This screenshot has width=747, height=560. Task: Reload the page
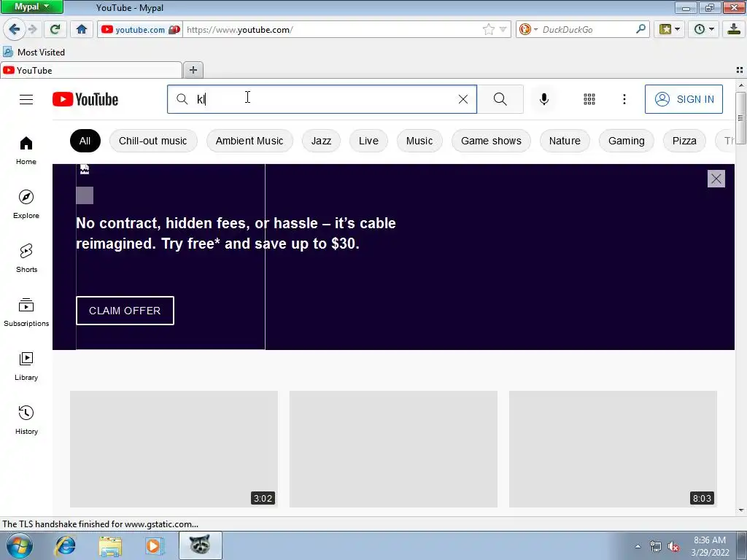55,29
